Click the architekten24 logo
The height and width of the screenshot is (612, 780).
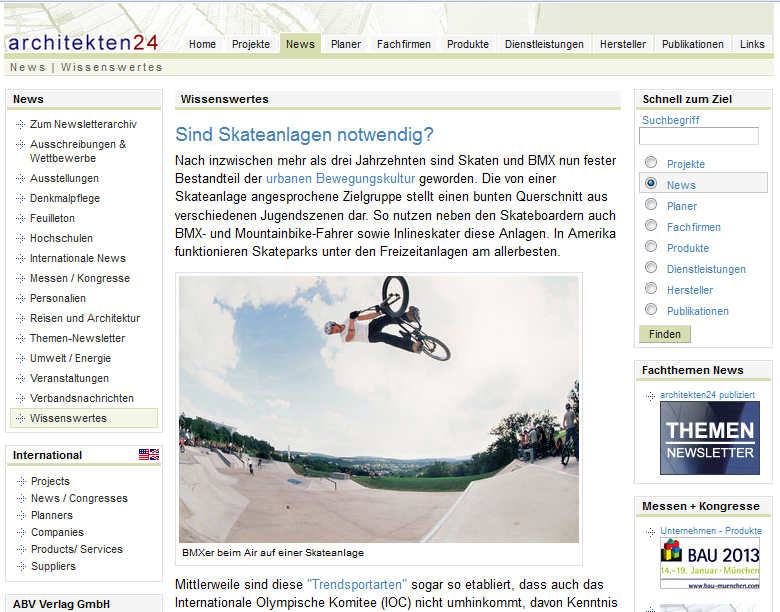[83, 42]
